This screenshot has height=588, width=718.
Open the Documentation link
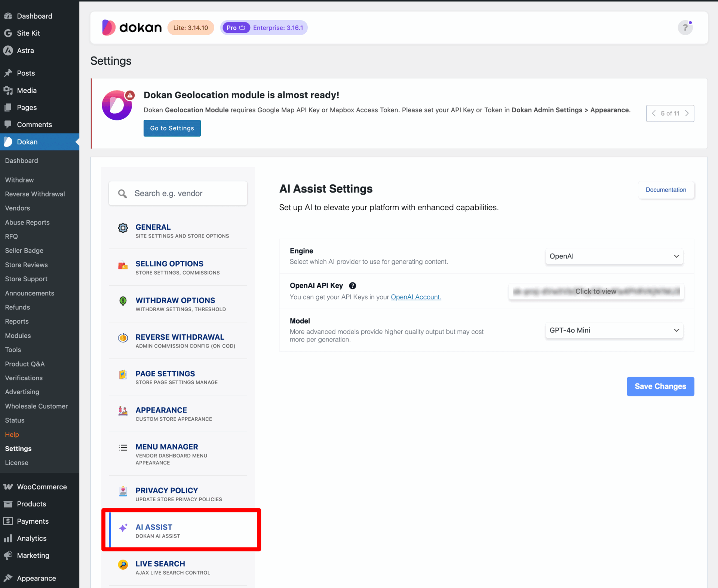pos(666,190)
